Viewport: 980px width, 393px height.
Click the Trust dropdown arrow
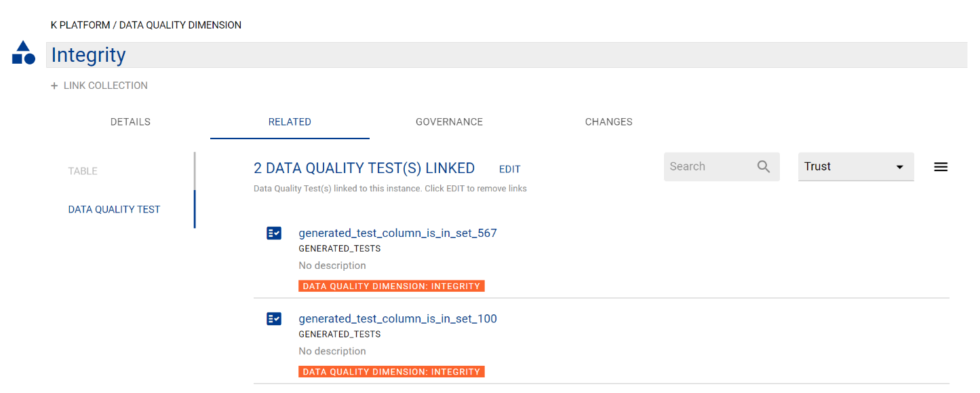(x=899, y=168)
